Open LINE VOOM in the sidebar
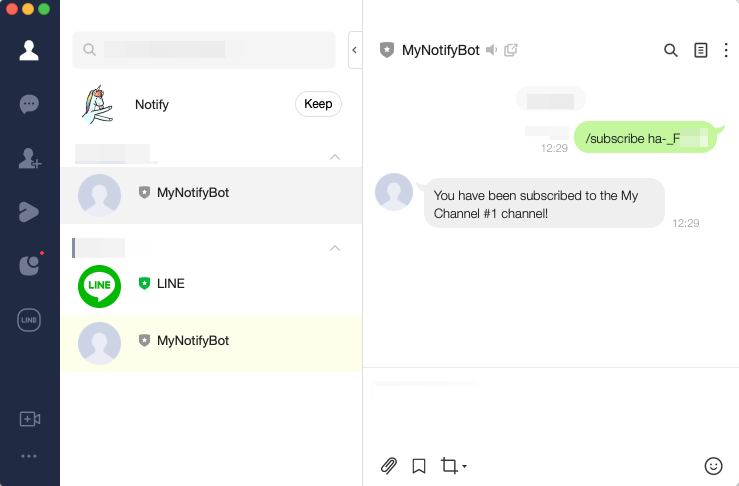This screenshot has width=739, height=486. click(29, 212)
